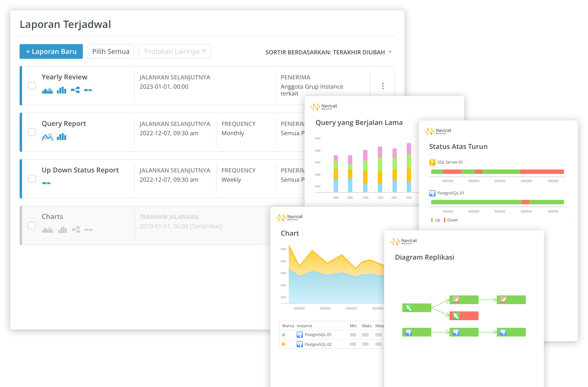Open the Query Report title
The image size is (588, 387).
(x=64, y=123)
